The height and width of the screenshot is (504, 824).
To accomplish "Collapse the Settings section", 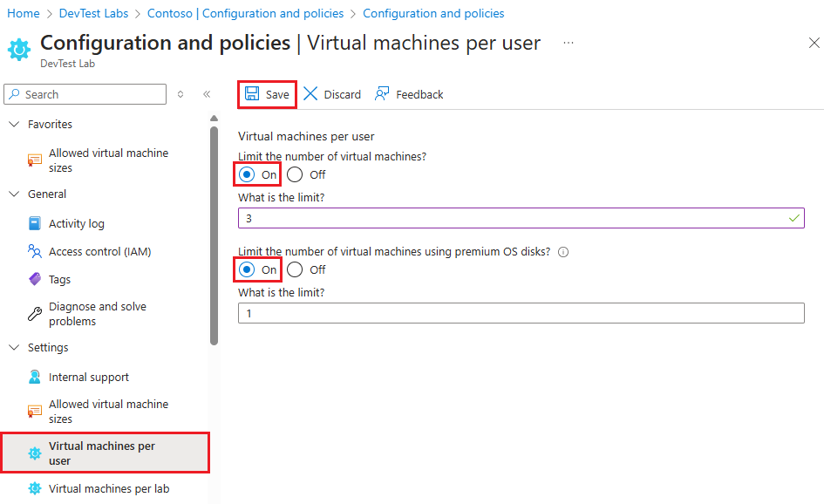I will click(x=15, y=347).
